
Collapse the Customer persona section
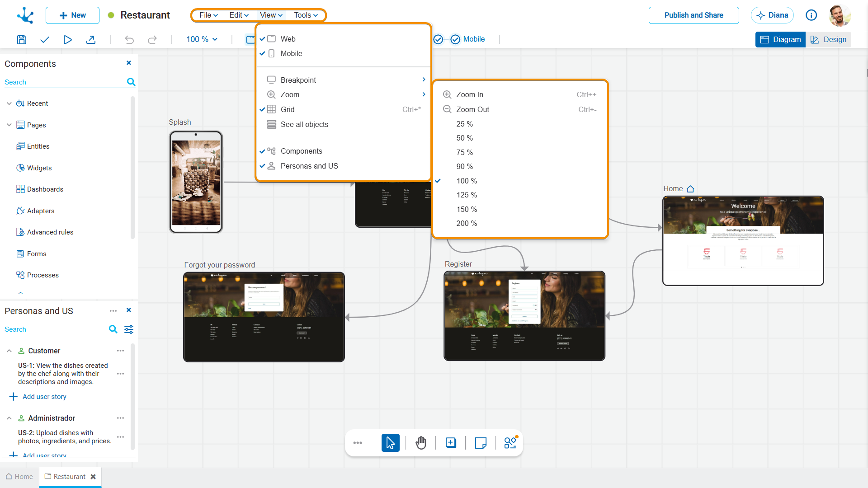click(9, 351)
